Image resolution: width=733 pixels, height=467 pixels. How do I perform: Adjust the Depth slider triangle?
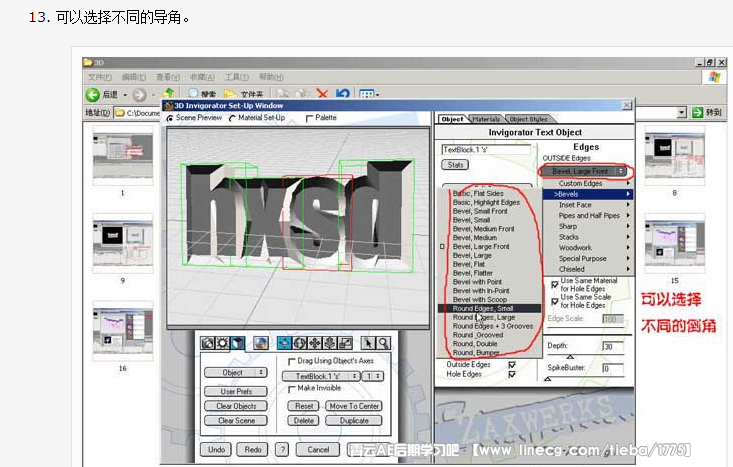click(570, 357)
